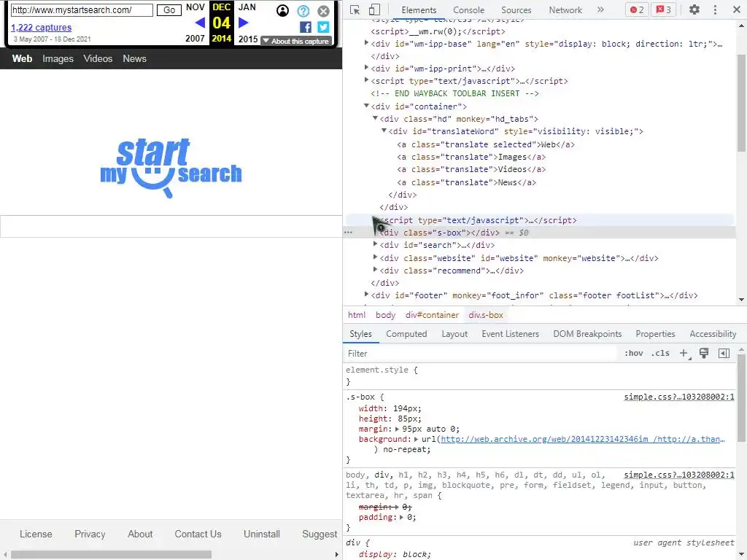
Task: Select the News page tab
Action: click(134, 58)
